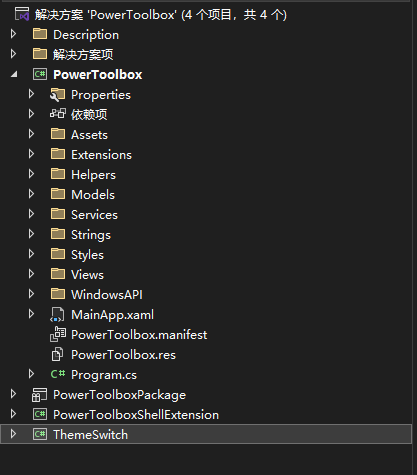
Task: Expand the ThemeSwitch project arrow
Action: (x=13, y=434)
